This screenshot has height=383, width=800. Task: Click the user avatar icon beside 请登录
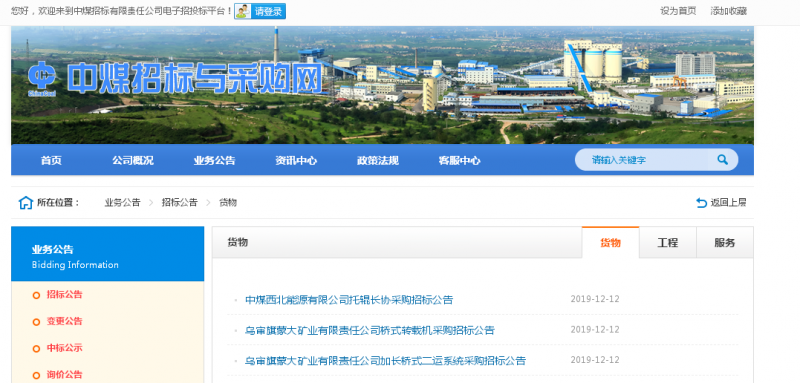[243, 11]
